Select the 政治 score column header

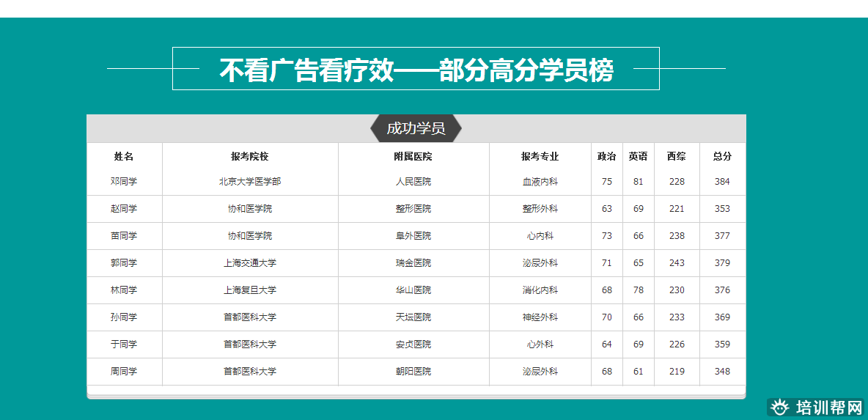607,156
